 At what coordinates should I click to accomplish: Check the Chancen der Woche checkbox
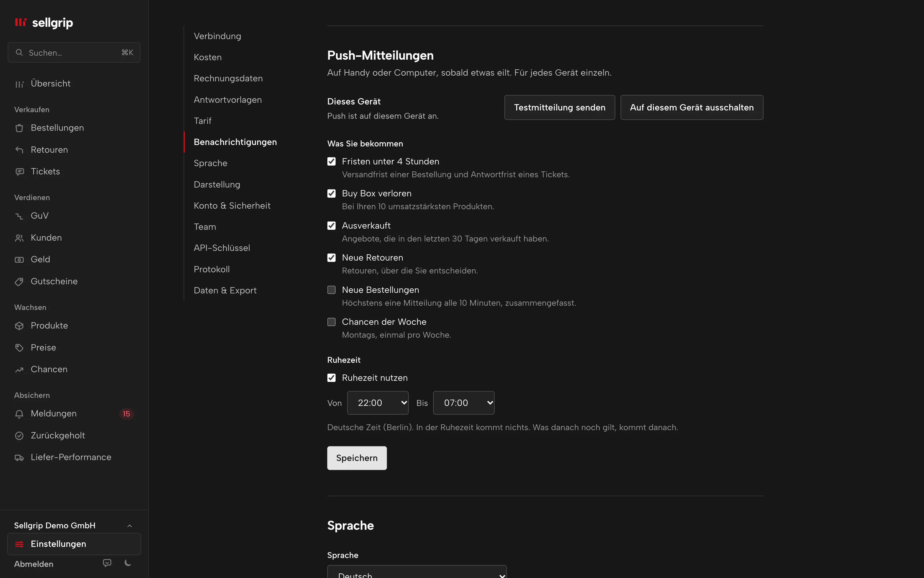click(331, 322)
